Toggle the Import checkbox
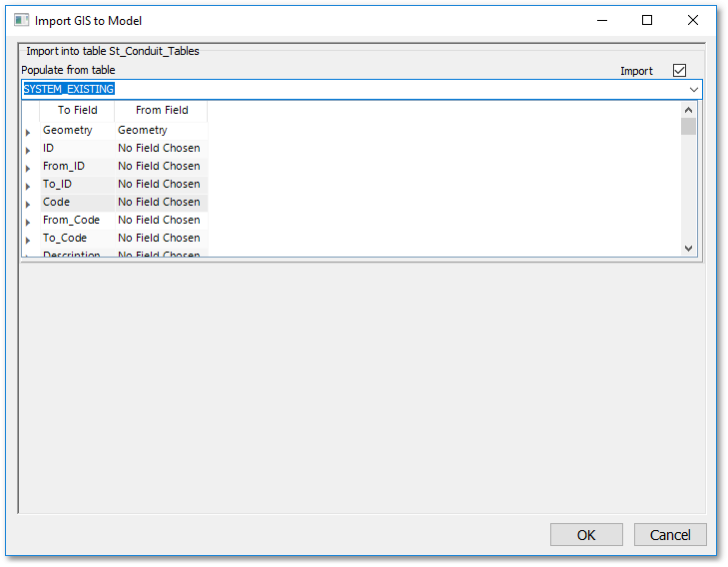Screen dimensions: 728x567 point(679,71)
